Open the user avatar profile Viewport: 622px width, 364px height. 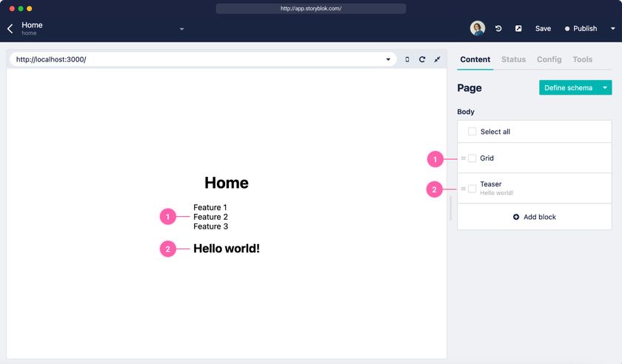(x=477, y=28)
